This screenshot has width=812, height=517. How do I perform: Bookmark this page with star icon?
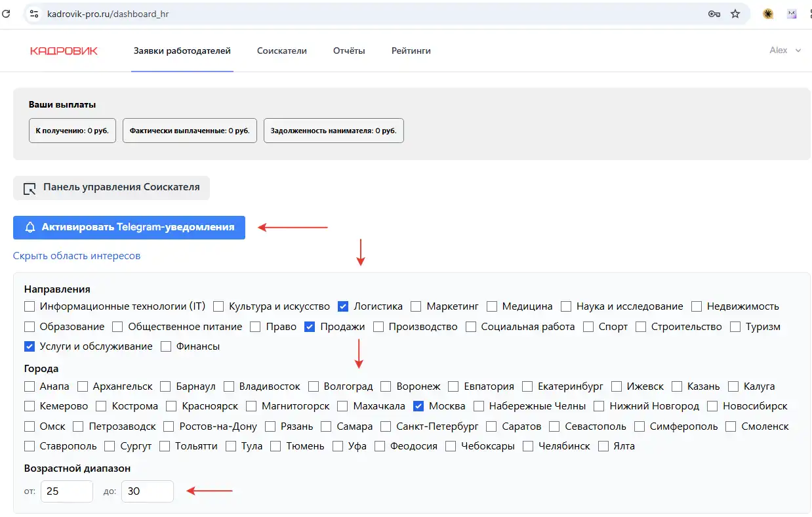[735, 14]
